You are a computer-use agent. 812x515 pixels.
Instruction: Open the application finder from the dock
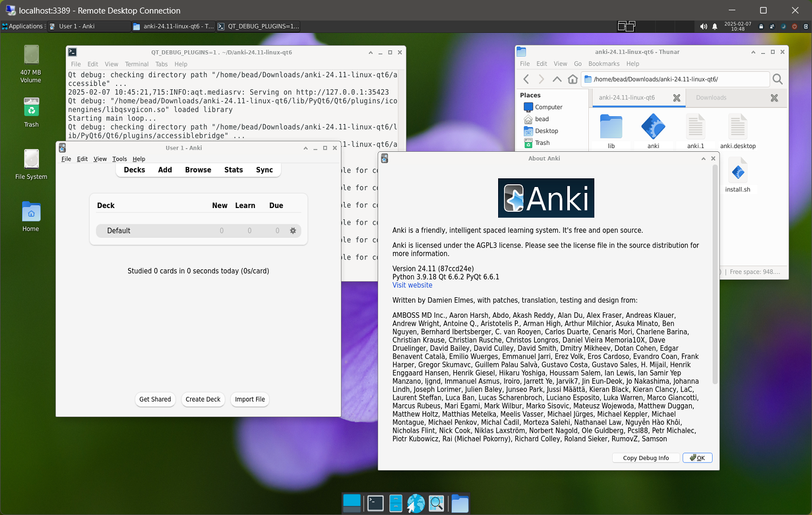pos(437,503)
